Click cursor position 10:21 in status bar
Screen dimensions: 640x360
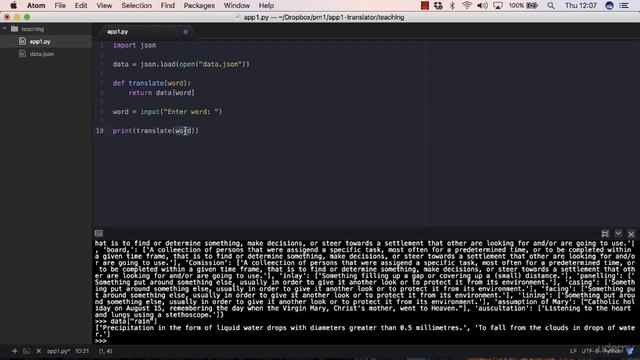click(82, 351)
